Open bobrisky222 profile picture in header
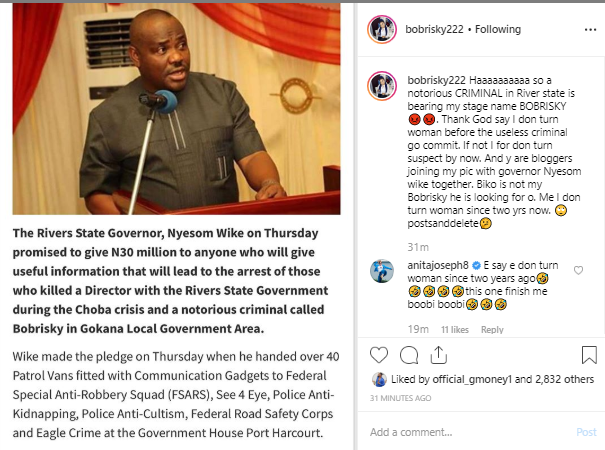This screenshot has width=605, height=450. coord(382,29)
